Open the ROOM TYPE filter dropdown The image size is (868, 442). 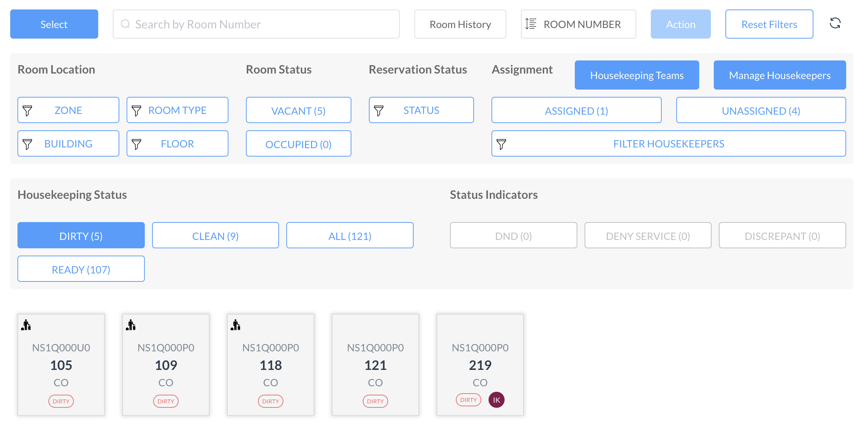[x=177, y=110]
